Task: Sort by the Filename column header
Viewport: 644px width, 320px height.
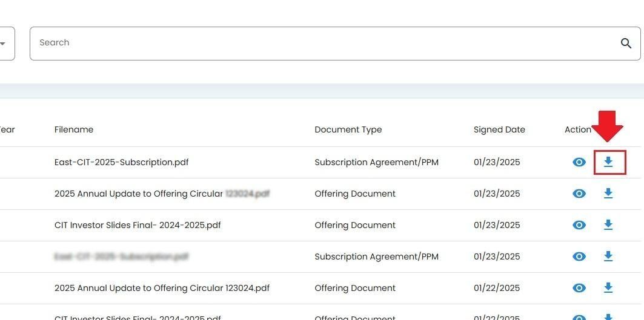Action: click(74, 129)
